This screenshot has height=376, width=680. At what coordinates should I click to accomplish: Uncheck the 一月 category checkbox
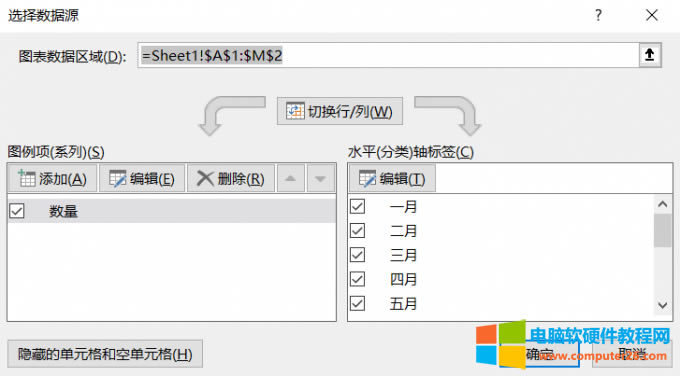pos(357,206)
